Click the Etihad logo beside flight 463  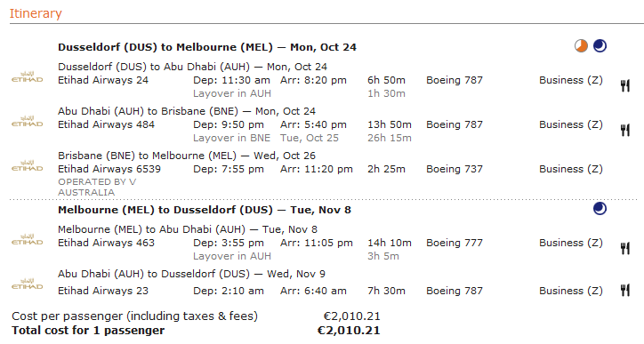(x=27, y=240)
